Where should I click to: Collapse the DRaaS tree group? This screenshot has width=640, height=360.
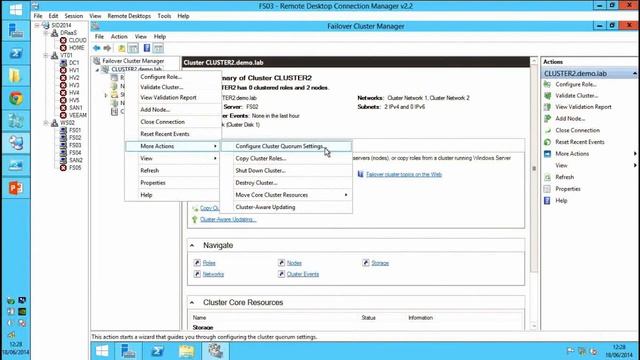click(46, 33)
